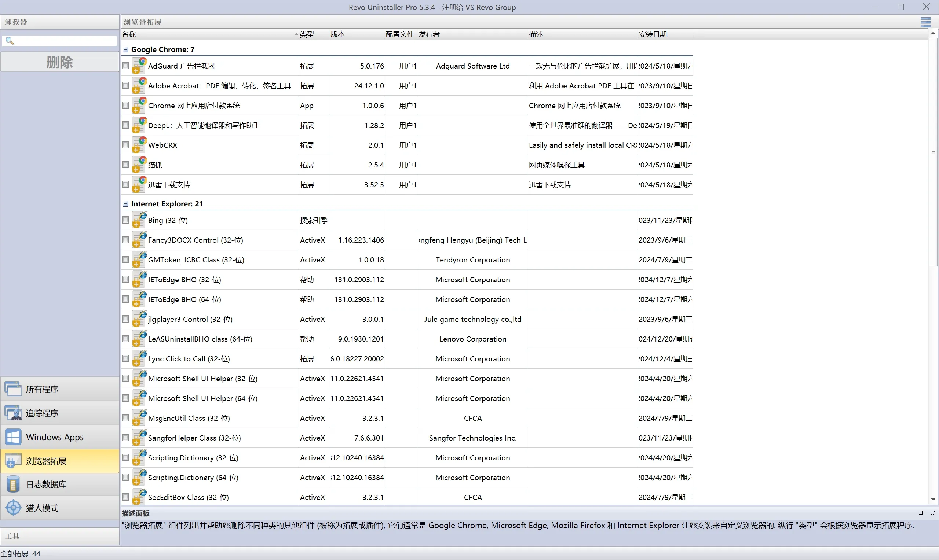
Task: Tick the WebCRX extension checkbox
Action: [x=125, y=145]
